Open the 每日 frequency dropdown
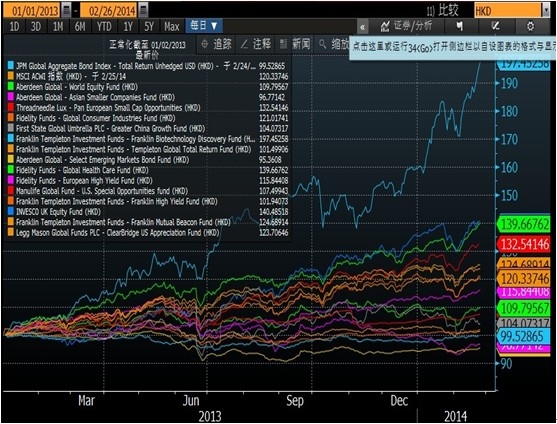 [204, 26]
